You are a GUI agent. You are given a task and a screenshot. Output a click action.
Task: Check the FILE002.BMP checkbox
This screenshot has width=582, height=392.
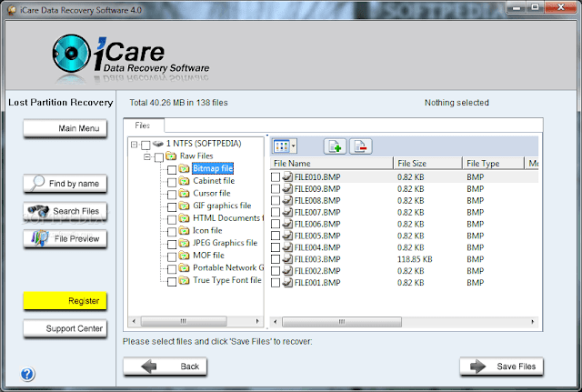(x=276, y=271)
